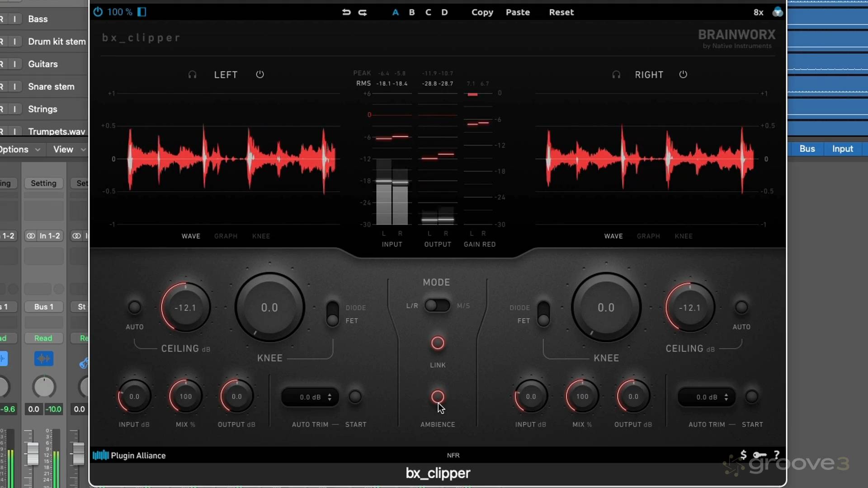Toggle the AMBIENCE button
Screen dimensions: 868x488
coord(438,397)
